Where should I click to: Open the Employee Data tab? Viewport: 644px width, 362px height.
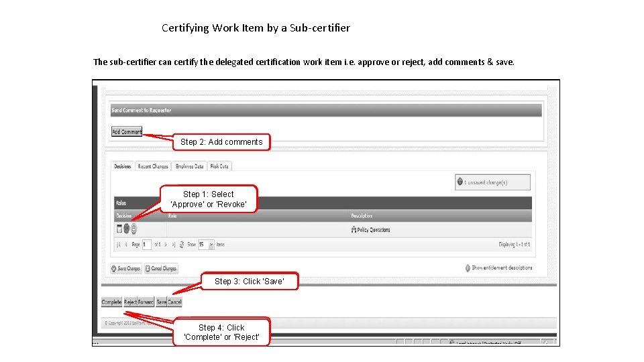(x=189, y=166)
